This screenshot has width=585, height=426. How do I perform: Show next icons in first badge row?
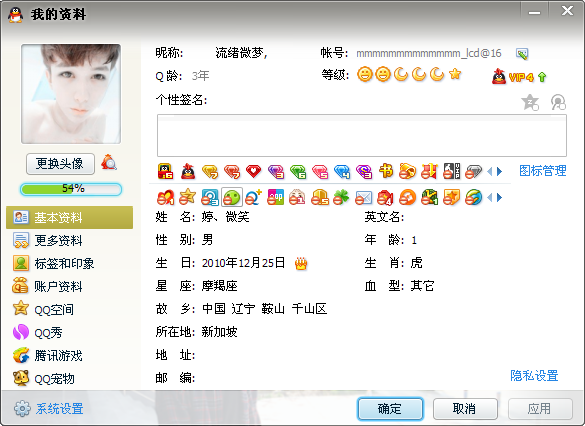(500, 171)
